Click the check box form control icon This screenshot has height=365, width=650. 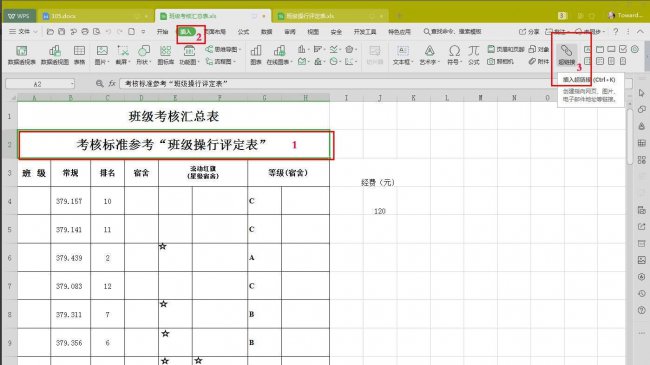623,49
